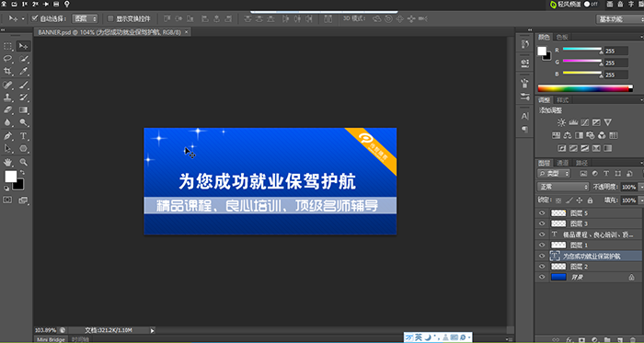Lock transparent pixels button
The image size is (644, 343).
click(x=558, y=200)
